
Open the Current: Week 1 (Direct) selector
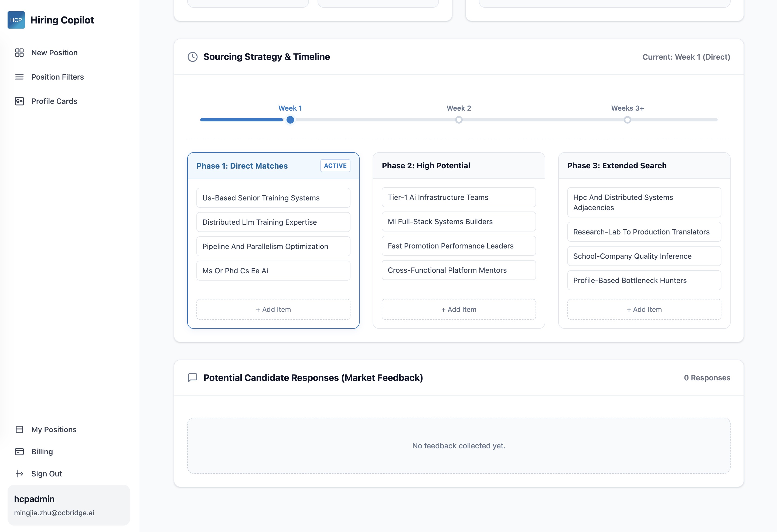pos(686,57)
